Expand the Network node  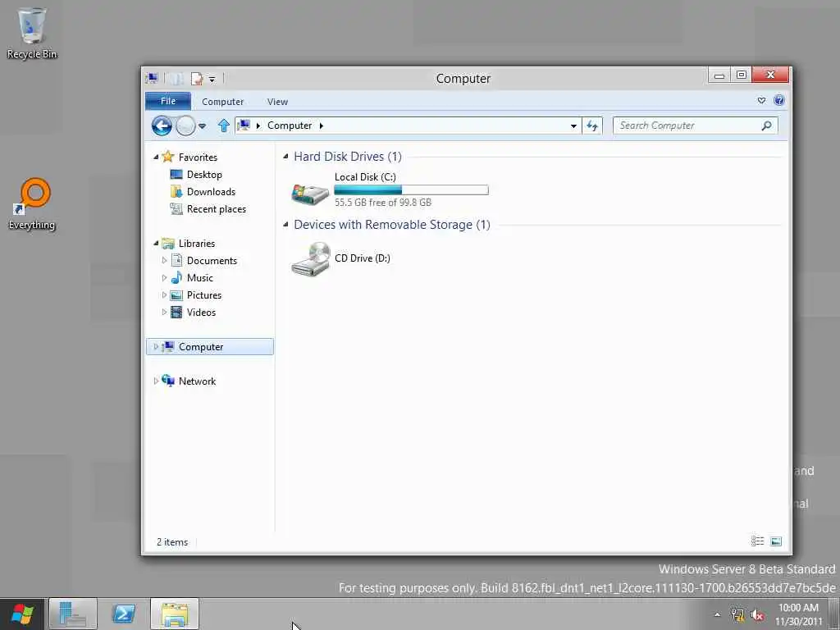click(156, 381)
